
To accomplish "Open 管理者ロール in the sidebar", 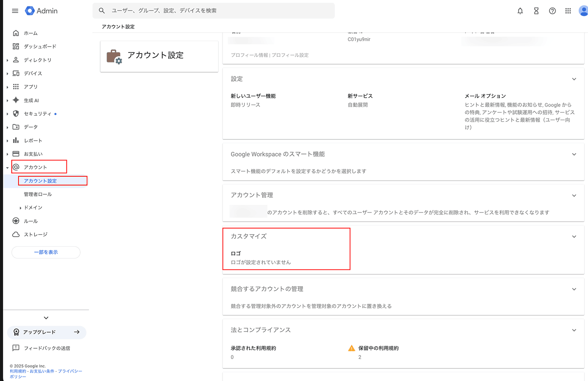I will (38, 194).
